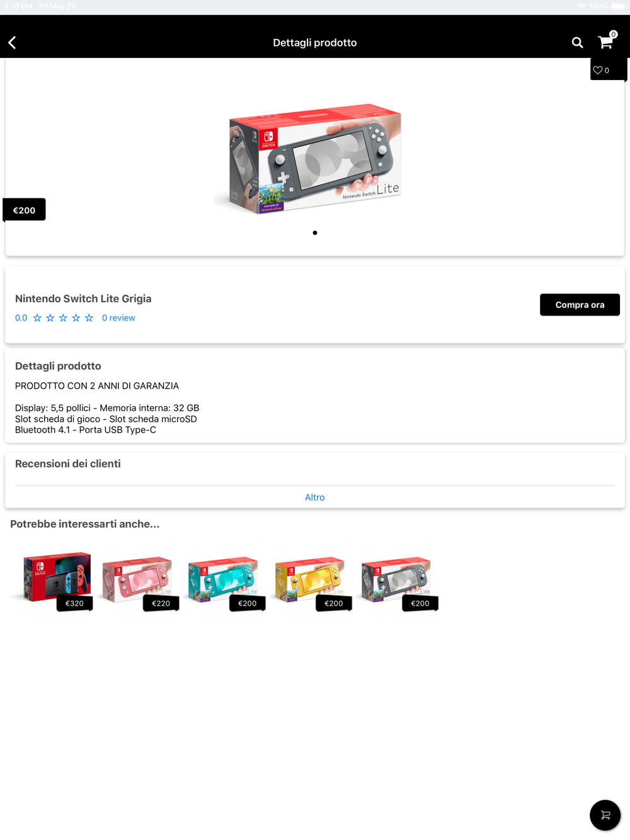
Task: Open the shopping cart in header
Action: pos(605,42)
